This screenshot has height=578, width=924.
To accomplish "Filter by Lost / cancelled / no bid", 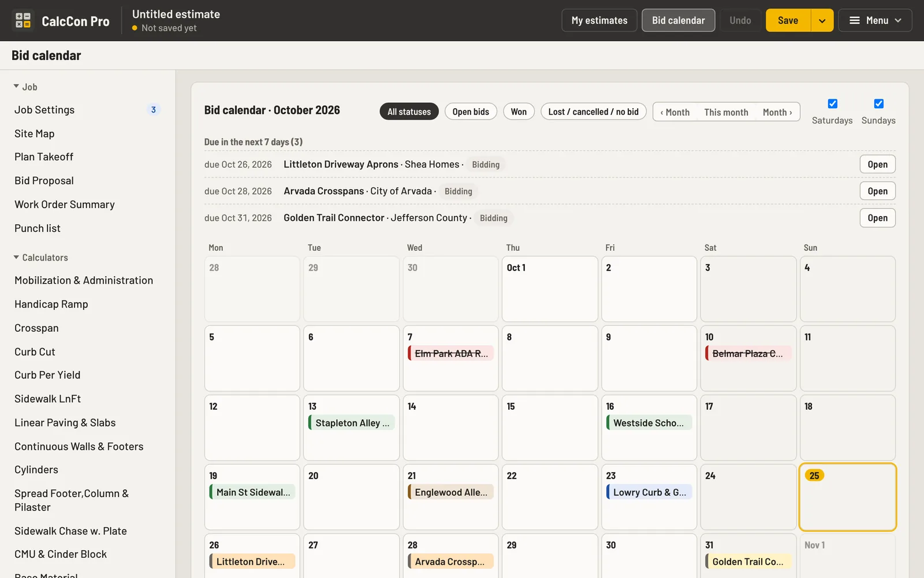I will pyautogui.click(x=593, y=112).
